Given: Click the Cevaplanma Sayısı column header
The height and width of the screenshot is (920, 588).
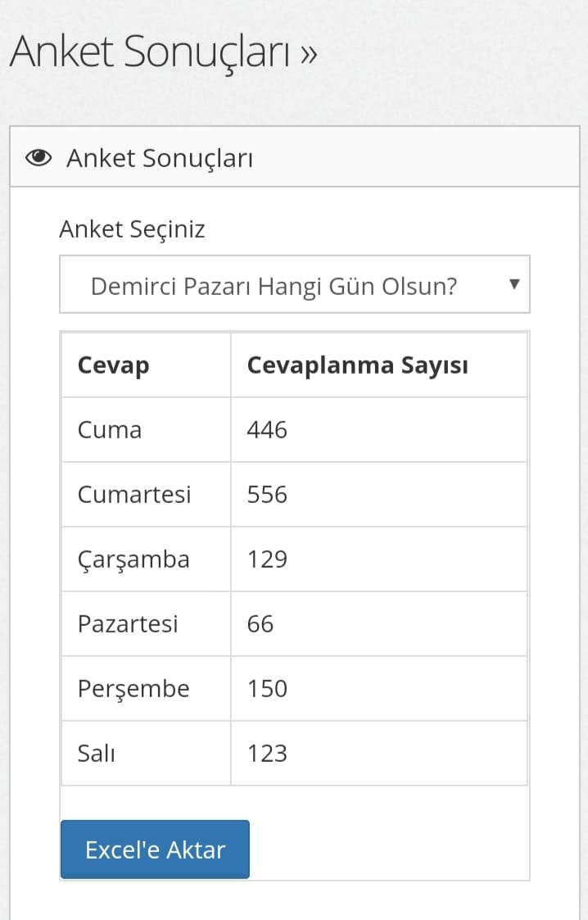Looking at the screenshot, I should [357, 365].
